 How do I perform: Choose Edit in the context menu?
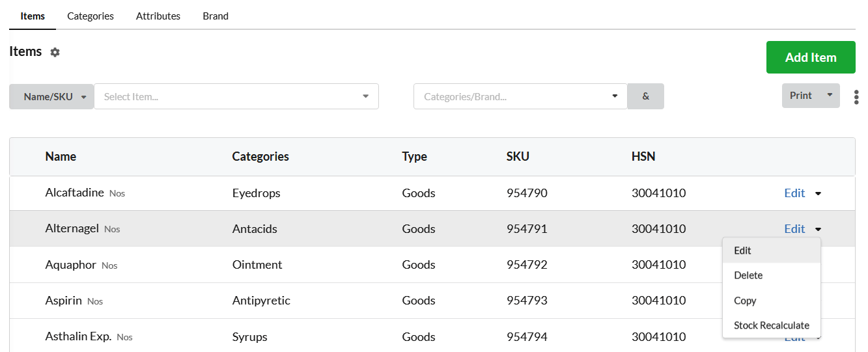pos(772,250)
